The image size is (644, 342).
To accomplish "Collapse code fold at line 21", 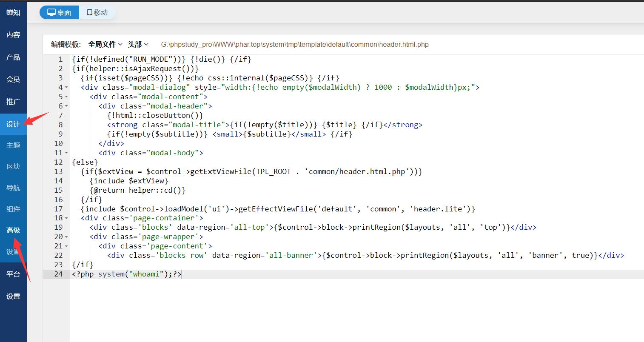I will (x=66, y=246).
